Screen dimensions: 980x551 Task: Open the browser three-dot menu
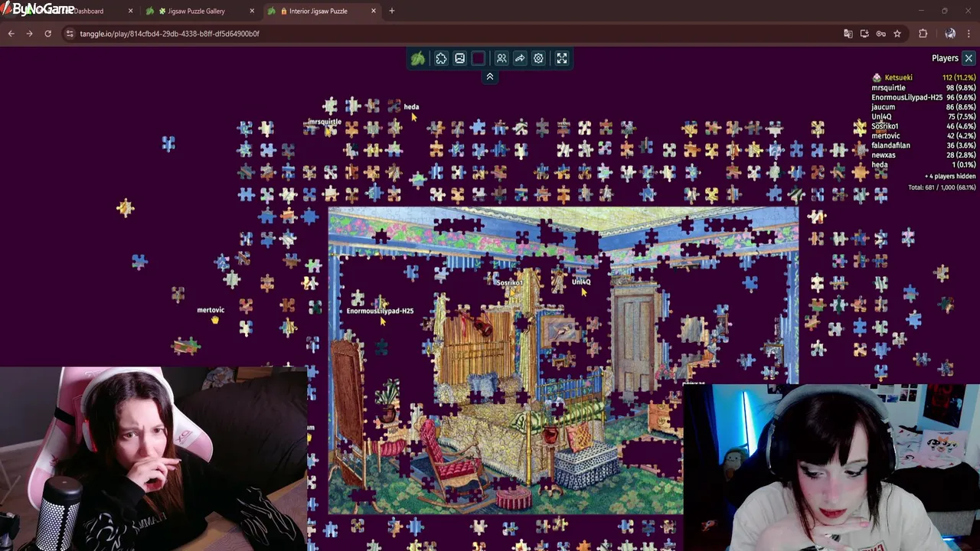[969, 34]
